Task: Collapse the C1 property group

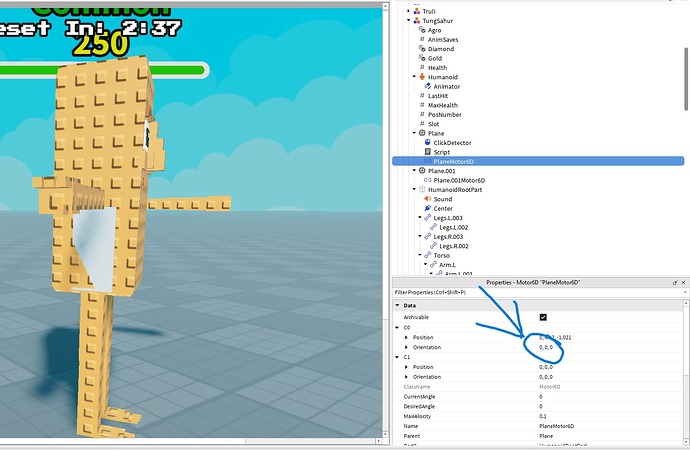Action: tap(397, 357)
